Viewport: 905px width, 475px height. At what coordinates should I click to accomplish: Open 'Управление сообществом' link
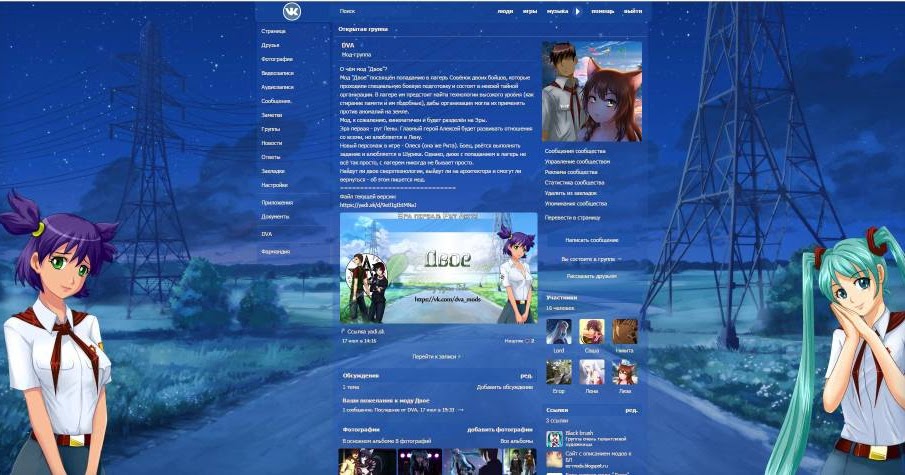(577, 161)
